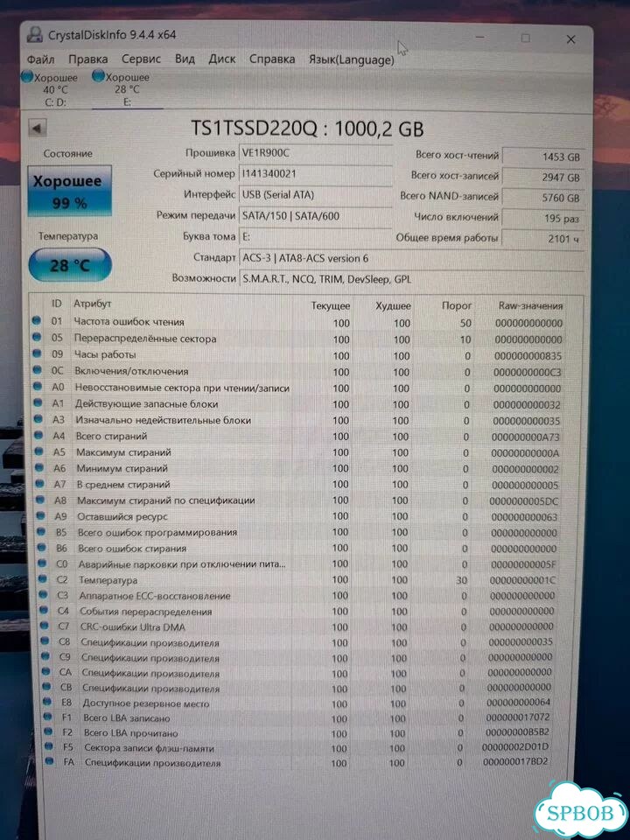Open the Справка menu
The height and width of the screenshot is (840, 630).
pos(271,59)
